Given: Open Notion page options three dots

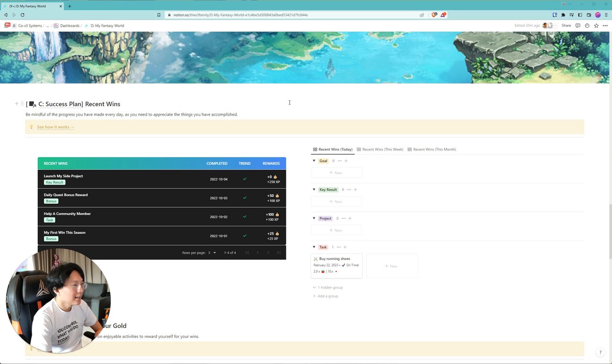Looking at the screenshot, I should (x=605, y=25).
